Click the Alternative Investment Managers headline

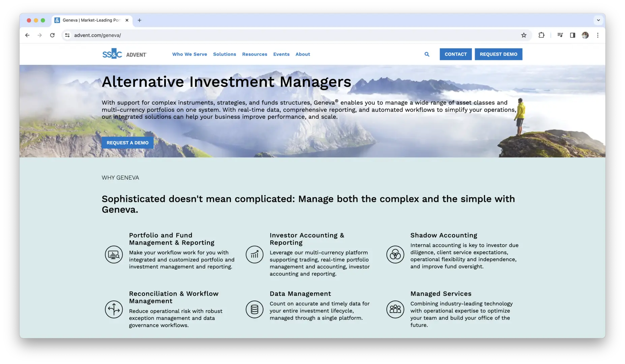click(227, 82)
